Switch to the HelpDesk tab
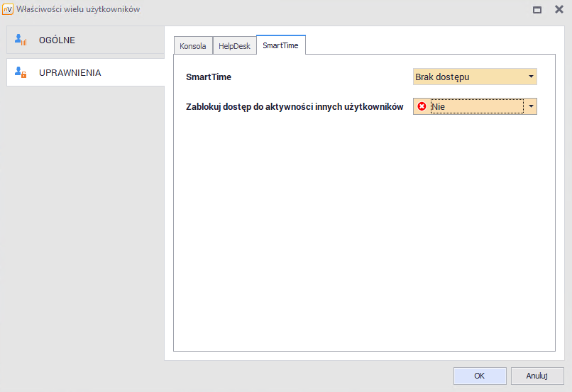The height and width of the screenshot is (392, 572). tap(234, 46)
